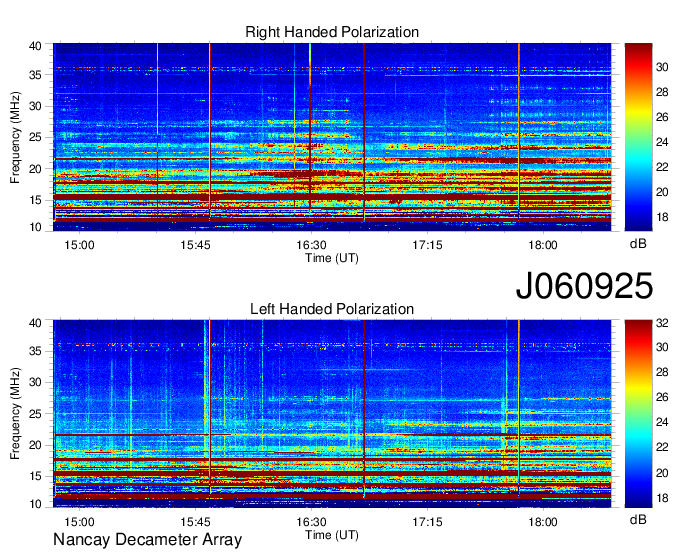Click the 35 MHz tick on Left Handed plot
Viewport: 680px width, 552px height.
coord(35,351)
